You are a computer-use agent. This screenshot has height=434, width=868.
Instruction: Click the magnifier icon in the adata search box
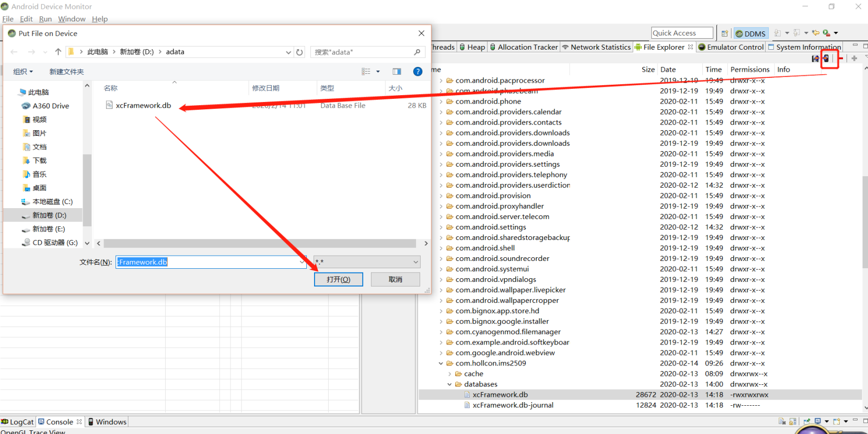click(x=417, y=52)
